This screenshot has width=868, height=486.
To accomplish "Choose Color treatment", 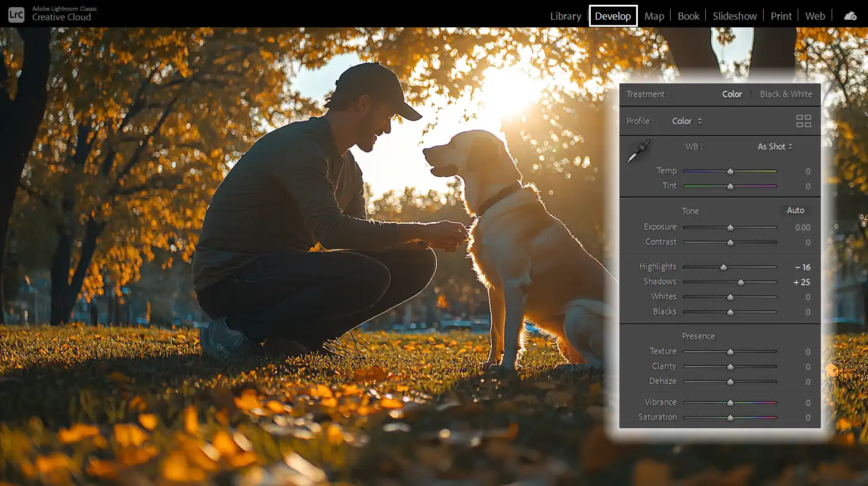I will point(732,94).
